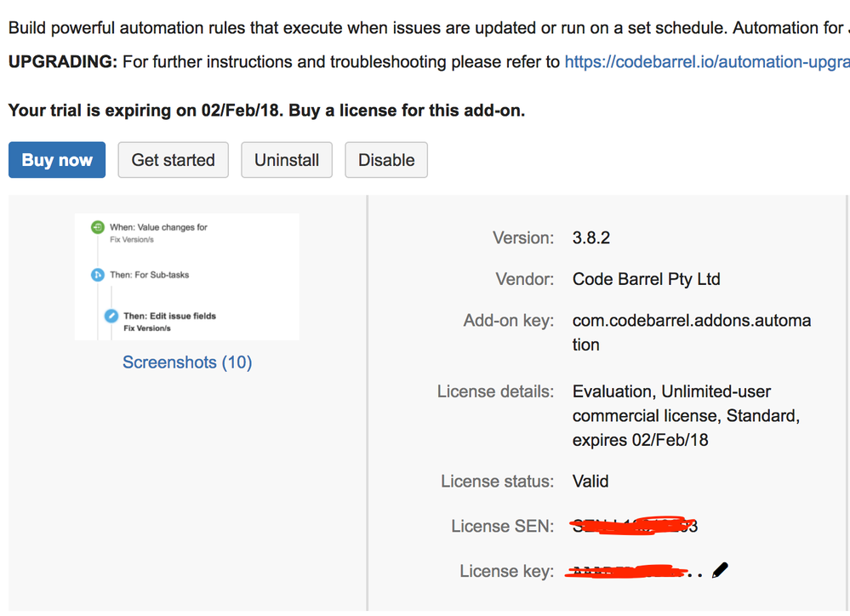Click the license details Evaluation text
This screenshot has height=616, width=850.
687,415
